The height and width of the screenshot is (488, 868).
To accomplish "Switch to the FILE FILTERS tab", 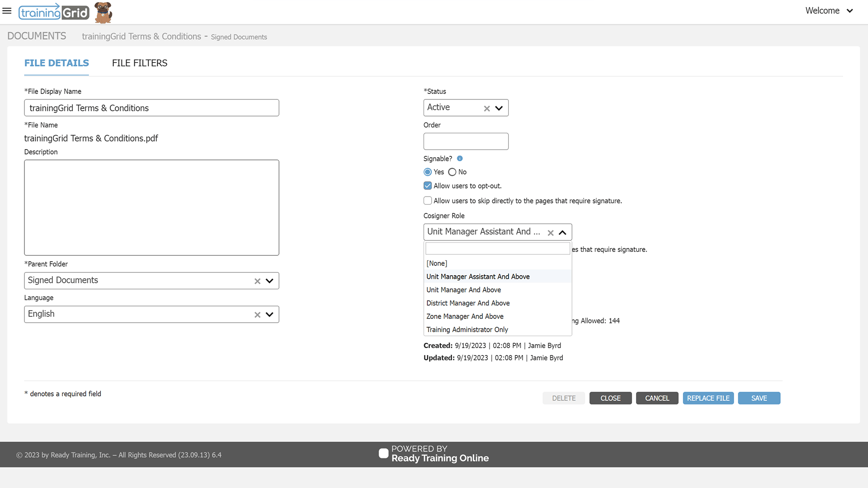I will click(x=140, y=63).
